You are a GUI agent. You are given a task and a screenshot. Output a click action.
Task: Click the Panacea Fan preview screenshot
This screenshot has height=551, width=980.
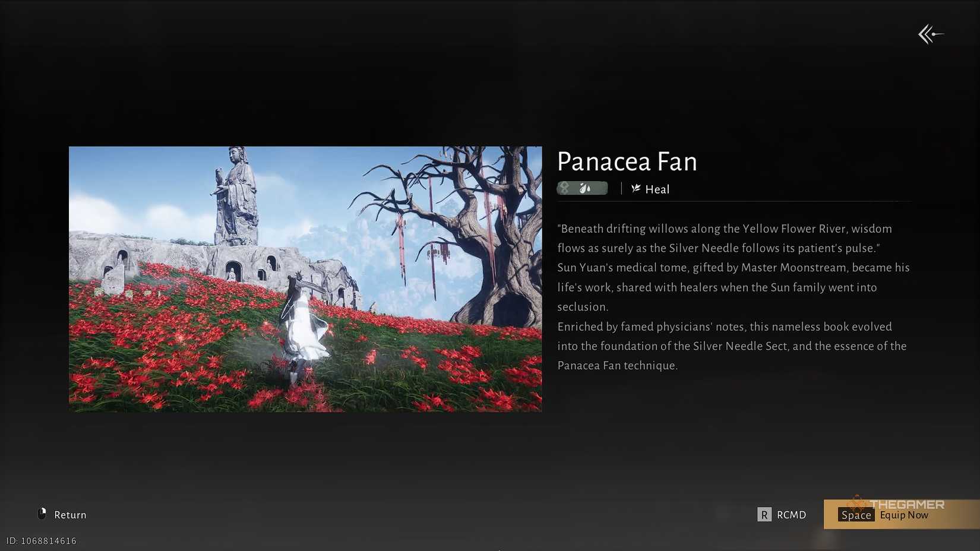tap(305, 279)
